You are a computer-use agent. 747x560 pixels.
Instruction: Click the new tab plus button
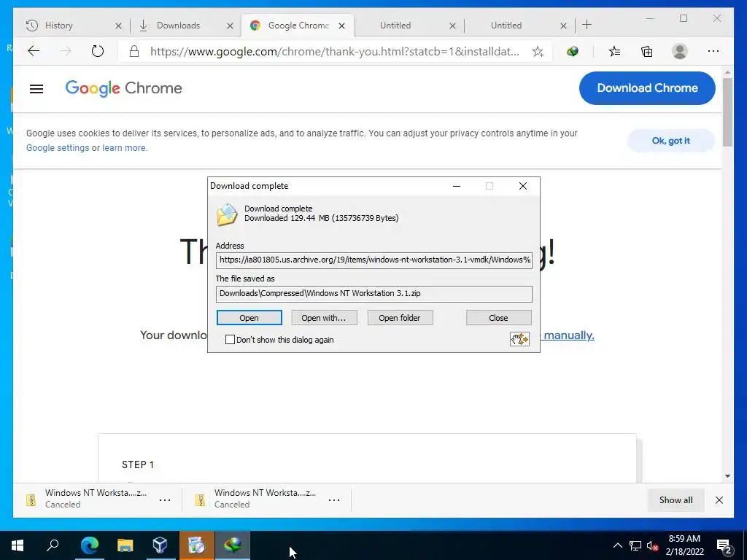click(x=587, y=25)
